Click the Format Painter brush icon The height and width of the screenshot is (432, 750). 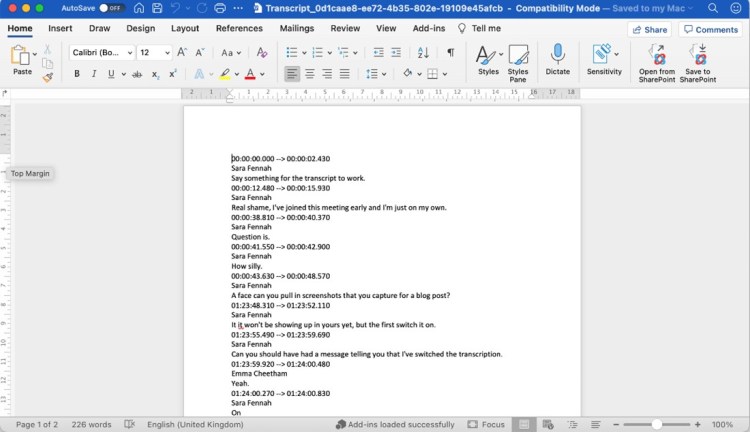coord(47,77)
